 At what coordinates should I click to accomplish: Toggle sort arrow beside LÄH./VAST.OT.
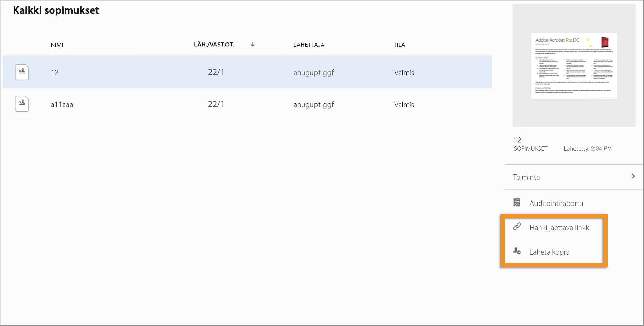[x=253, y=45]
